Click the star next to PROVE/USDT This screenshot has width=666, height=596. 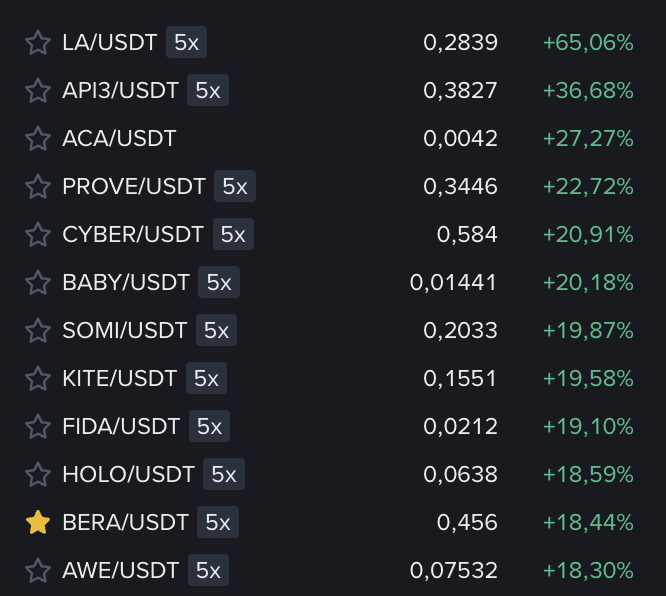pos(38,187)
